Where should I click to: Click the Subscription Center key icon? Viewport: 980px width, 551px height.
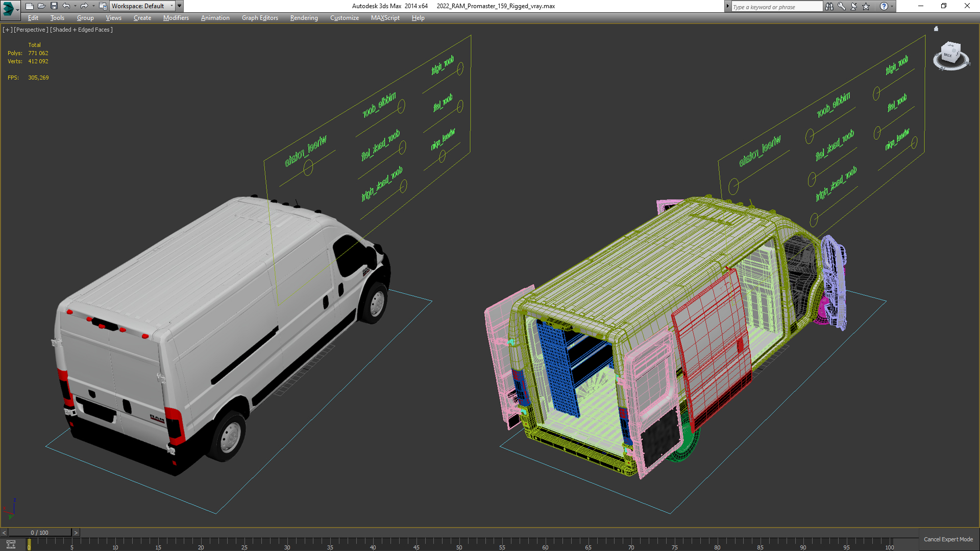click(841, 6)
